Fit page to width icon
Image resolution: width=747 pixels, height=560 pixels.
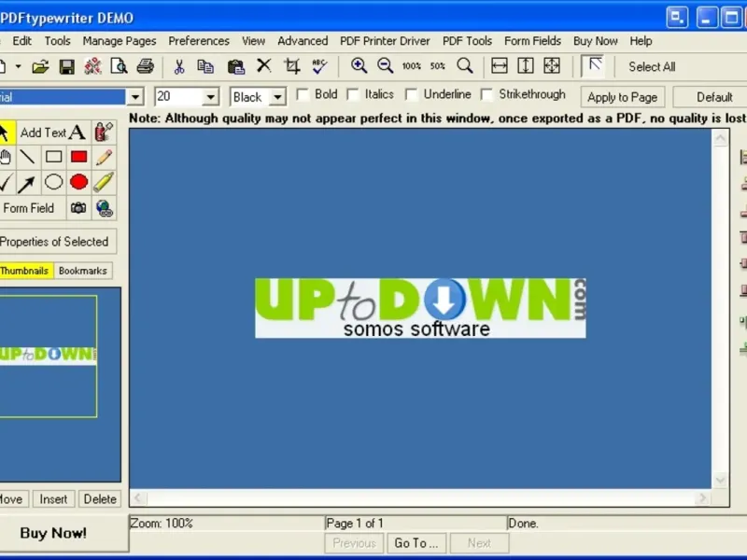pyautogui.click(x=499, y=65)
